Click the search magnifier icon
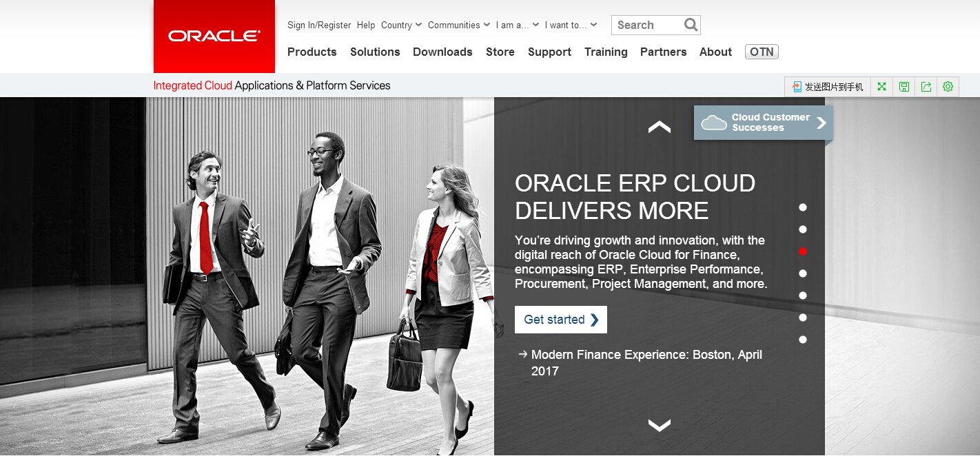 (x=691, y=25)
